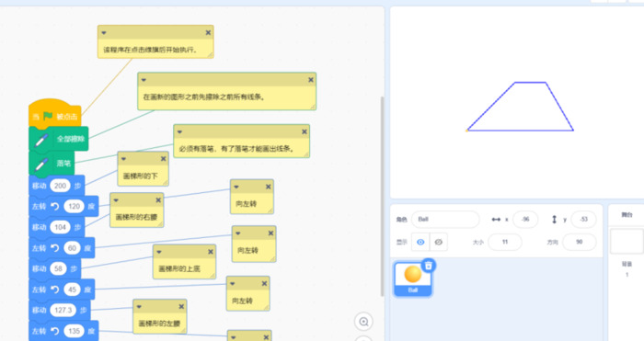Hide the sprite with the crossed-eye button
This screenshot has width=644, height=341.
439,242
